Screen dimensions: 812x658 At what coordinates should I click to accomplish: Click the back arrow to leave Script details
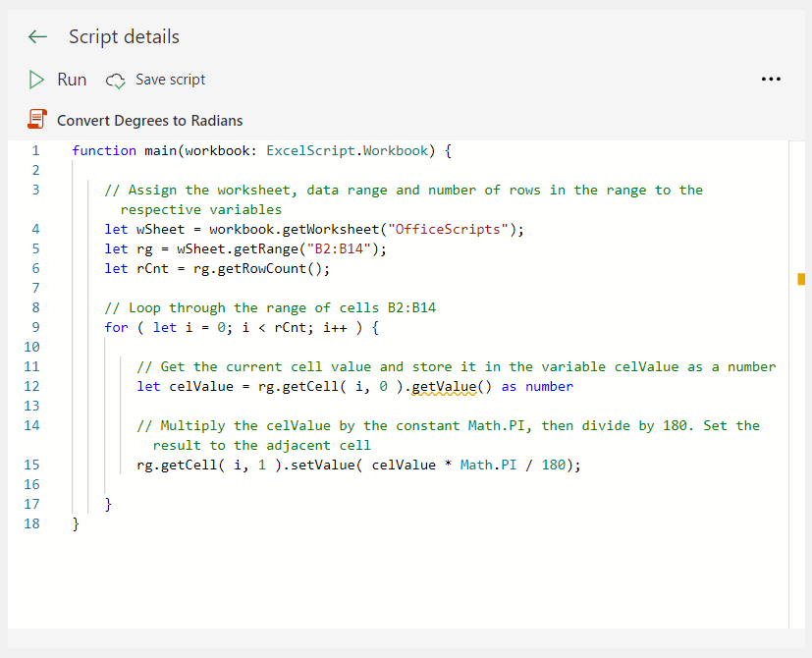36,36
